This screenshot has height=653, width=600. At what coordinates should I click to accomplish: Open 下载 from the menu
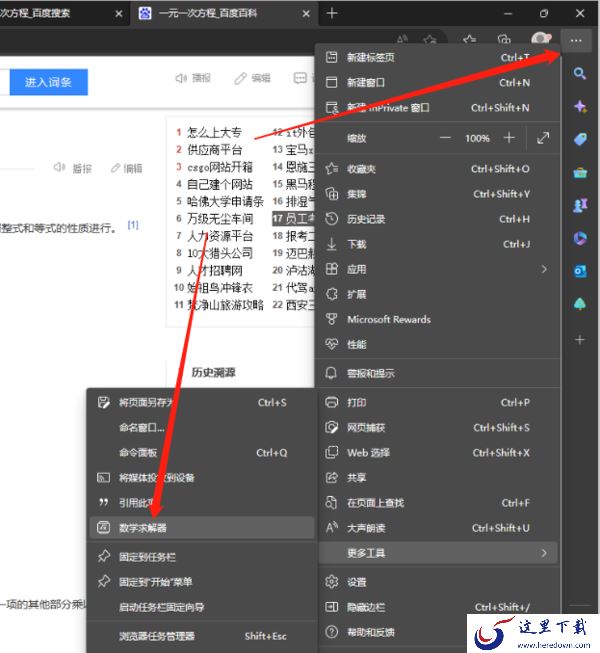437,244
